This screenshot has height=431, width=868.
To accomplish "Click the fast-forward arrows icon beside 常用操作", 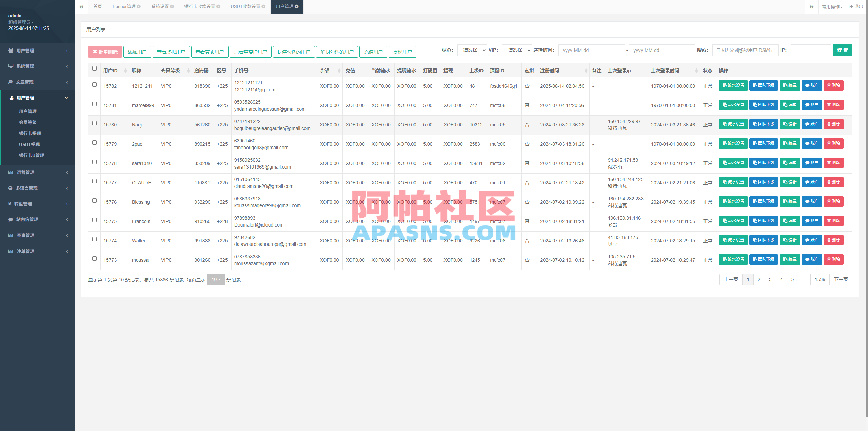I will point(812,6).
